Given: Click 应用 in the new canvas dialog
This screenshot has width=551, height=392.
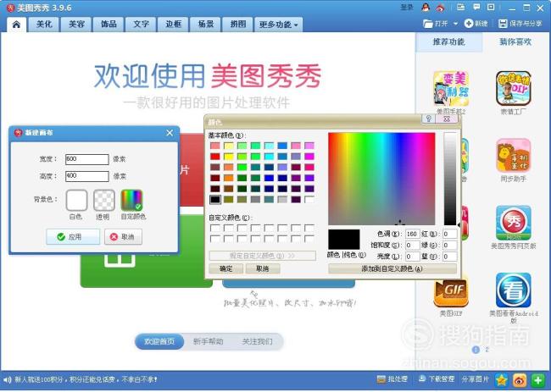Looking at the screenshot, I should click(x=73, y=237).
